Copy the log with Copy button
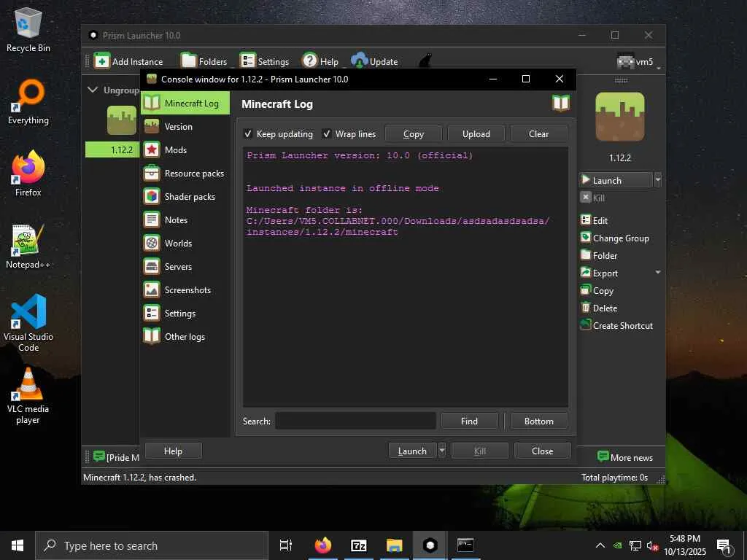Screen dimensions: 747x560 pos(413,134)
